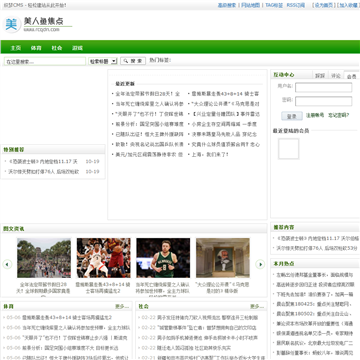Click 更多 link in 社会 section header
This screenshot has width=360, height=360.
[257, 306]
